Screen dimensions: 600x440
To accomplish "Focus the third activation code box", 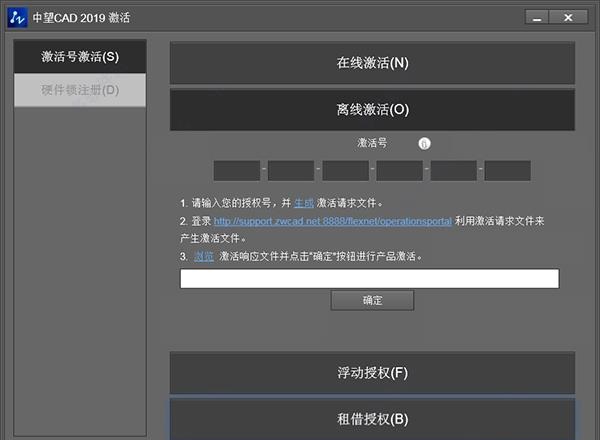I will click(346, 171).
